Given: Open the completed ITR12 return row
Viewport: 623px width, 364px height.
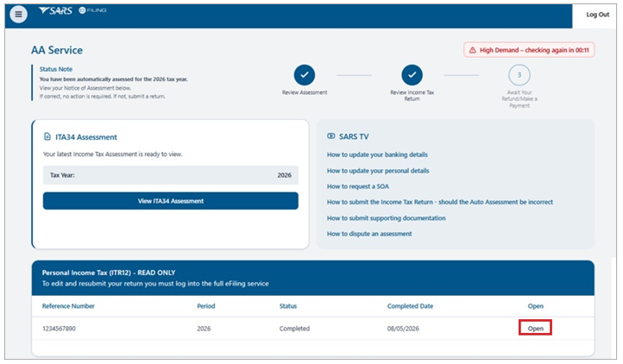Looking at the screenshot, I should pos(535,329).
